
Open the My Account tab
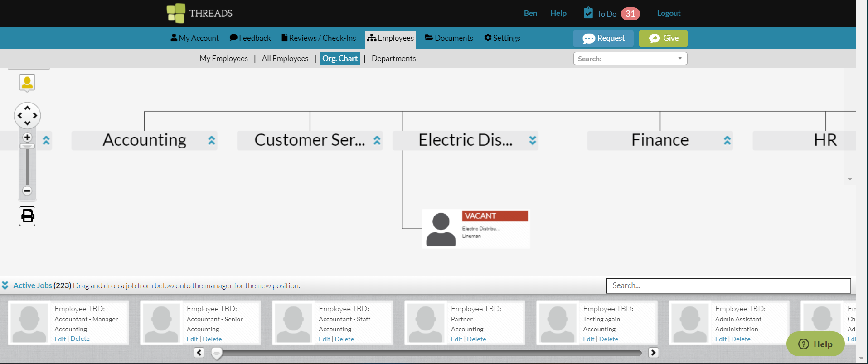pos(194,38)
